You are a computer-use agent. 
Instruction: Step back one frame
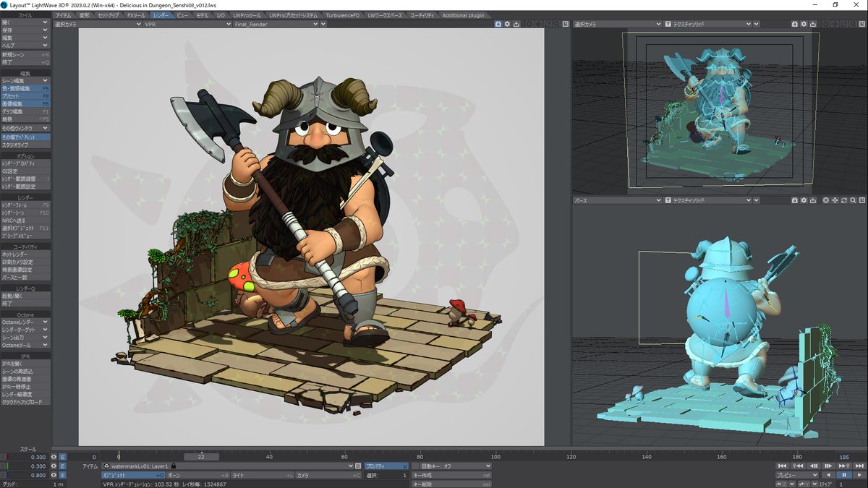click(814, 466)
